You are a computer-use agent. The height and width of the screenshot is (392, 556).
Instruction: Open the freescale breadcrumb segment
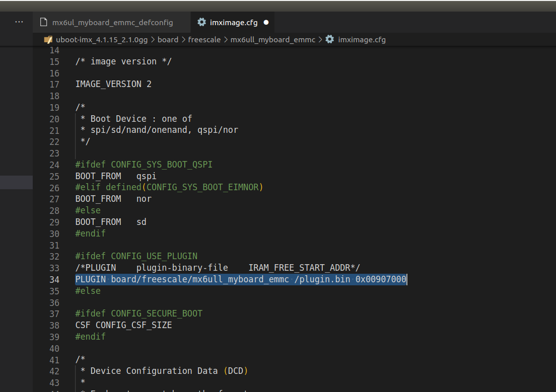click(204, 40)
